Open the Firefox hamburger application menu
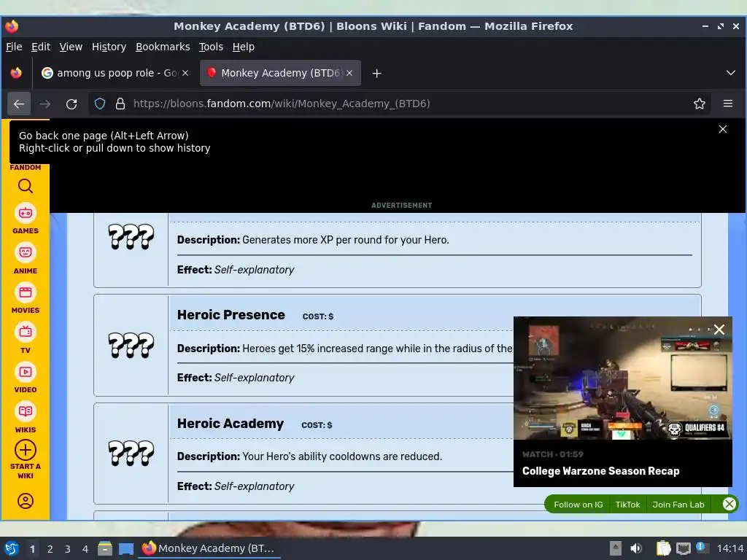Image resolution: width=747 pixels, height=560 pixels. (x=727, y=104)
